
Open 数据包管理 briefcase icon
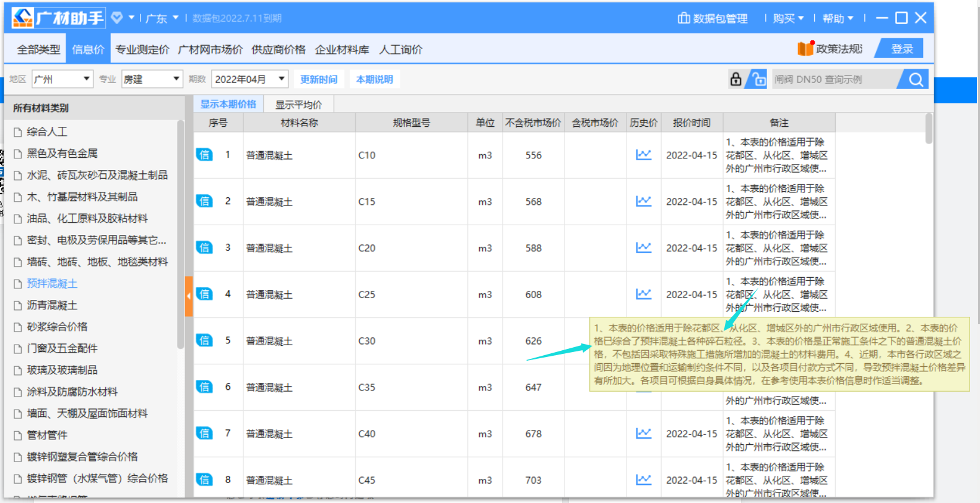pyautogui.click(x=683, y=18)
